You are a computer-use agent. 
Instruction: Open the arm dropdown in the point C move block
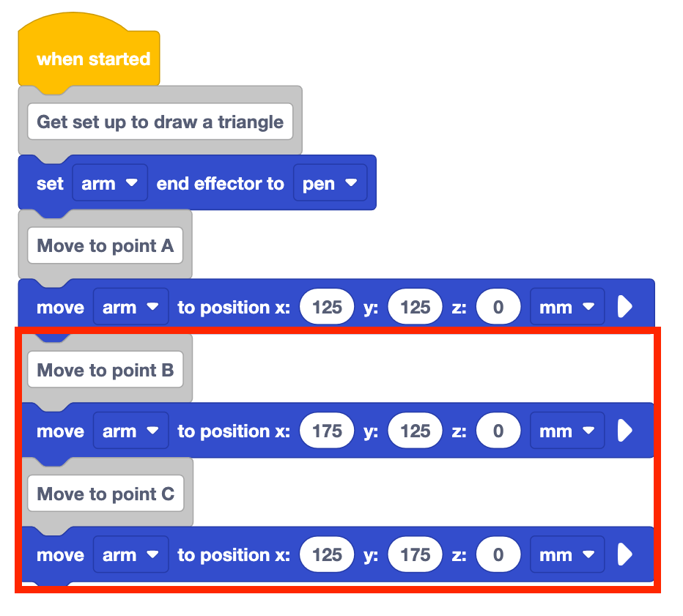click(130, 555)
